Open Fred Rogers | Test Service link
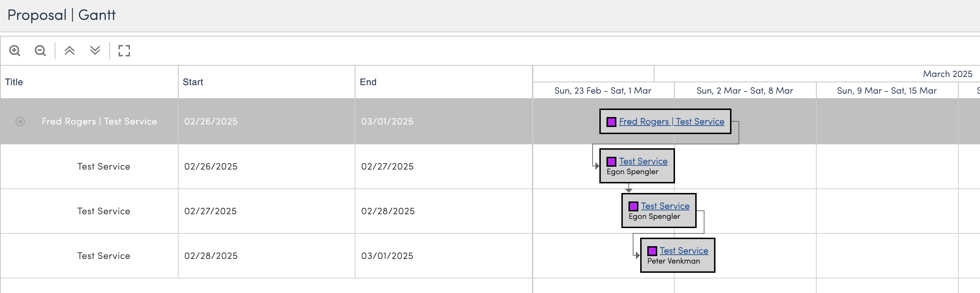980x293 pixels. (671, 122)
